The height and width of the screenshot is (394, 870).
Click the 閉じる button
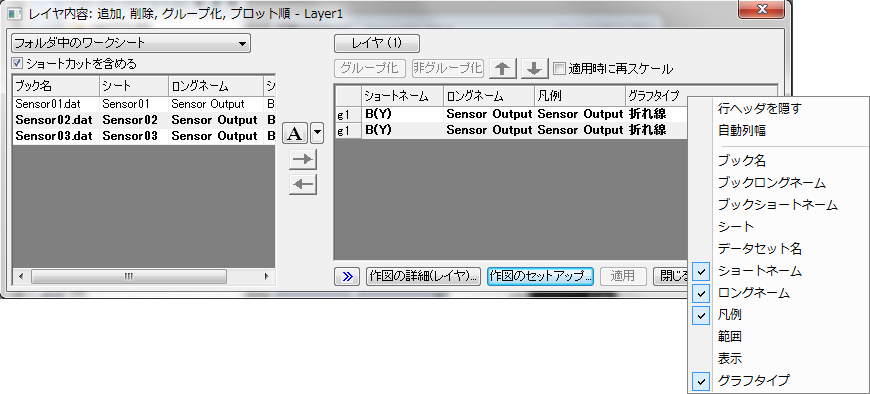click(x=670, y=276)
